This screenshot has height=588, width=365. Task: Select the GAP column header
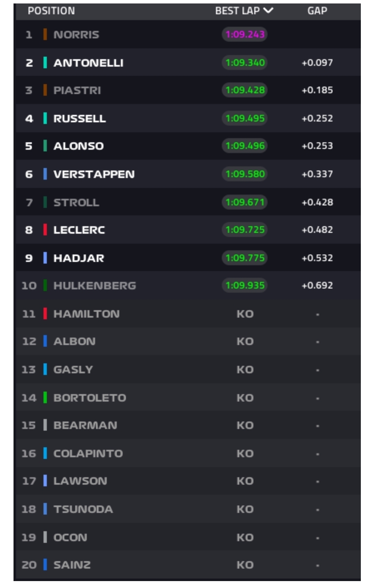coord(317,11)
